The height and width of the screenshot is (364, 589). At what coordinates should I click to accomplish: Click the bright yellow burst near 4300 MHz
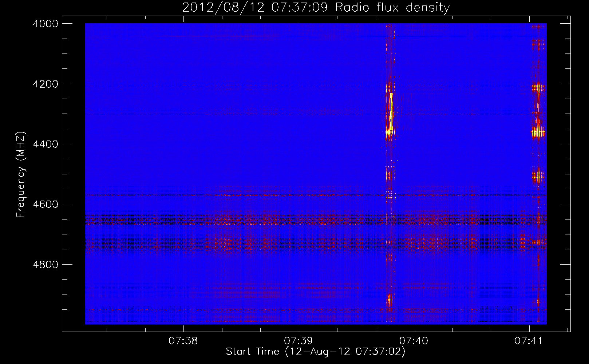pos(391,114)
